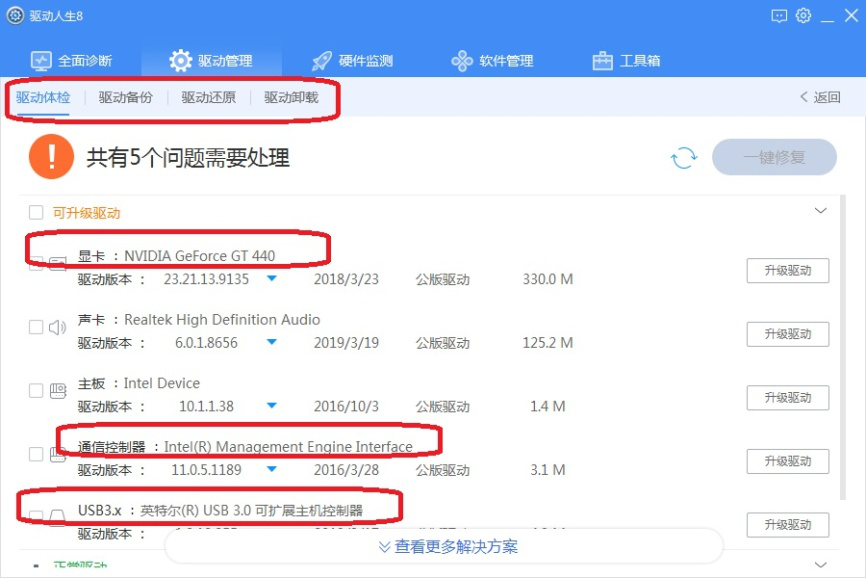Open the settings gear in title bar
Screen dimensions: 866x578
(804, 15)
